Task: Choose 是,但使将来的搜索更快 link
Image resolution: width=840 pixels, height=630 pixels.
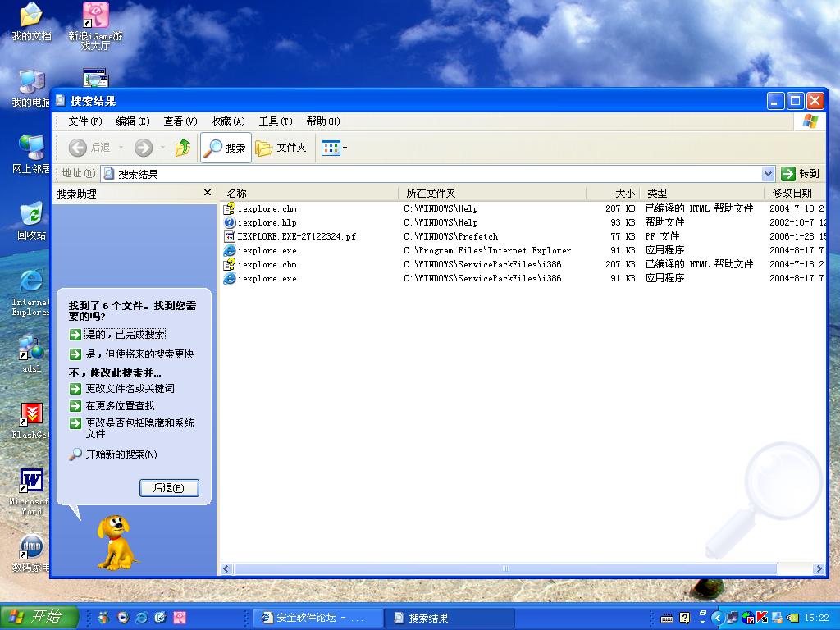Action: tap(139, 354)
